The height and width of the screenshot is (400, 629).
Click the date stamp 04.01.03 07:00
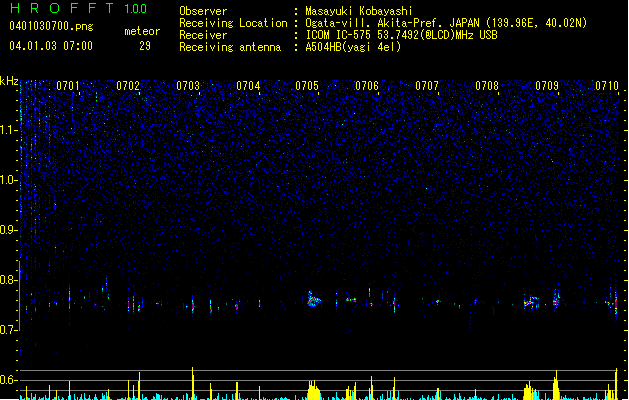click(51, 46)
